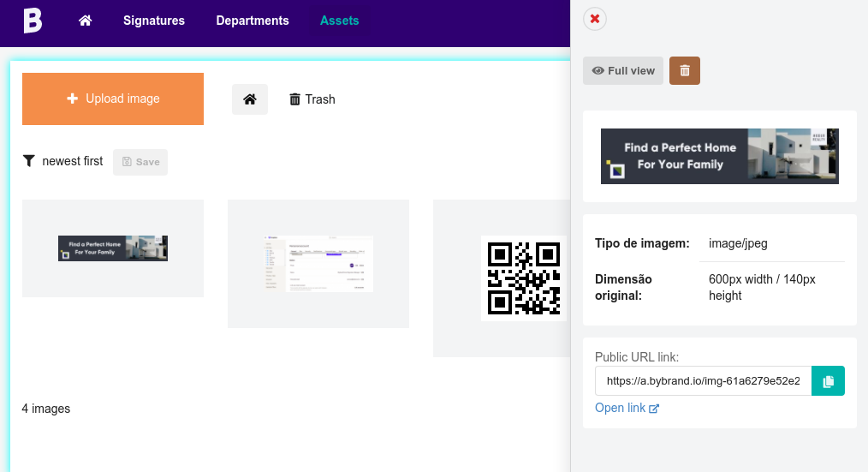The width and height of the screenshot is (868, 472).
Task: Click the newest first filter
Action: (x=62, y=161)
